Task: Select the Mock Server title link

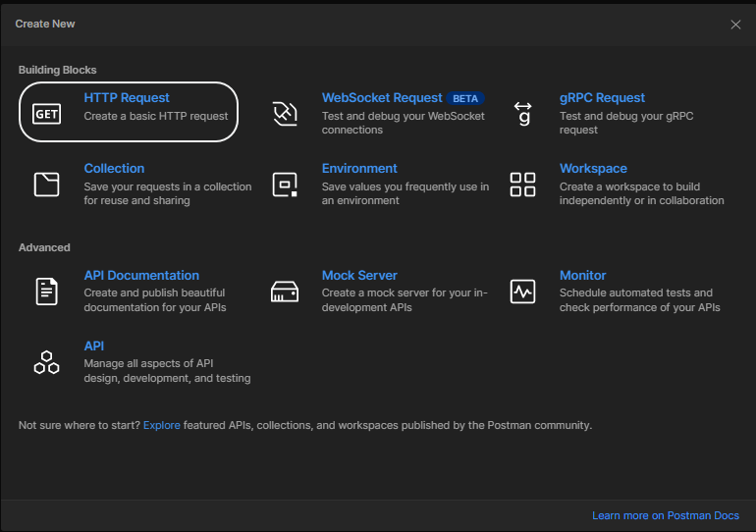Action: click(359, 275)
